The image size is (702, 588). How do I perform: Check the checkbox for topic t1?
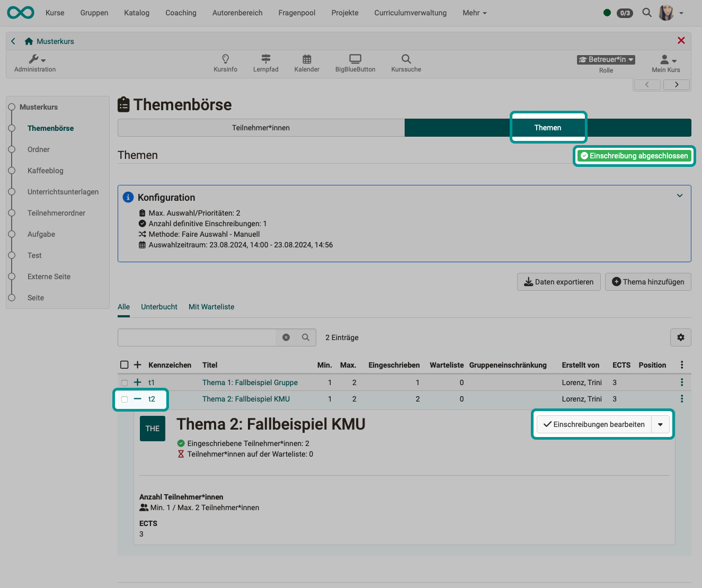coord(125,382)
